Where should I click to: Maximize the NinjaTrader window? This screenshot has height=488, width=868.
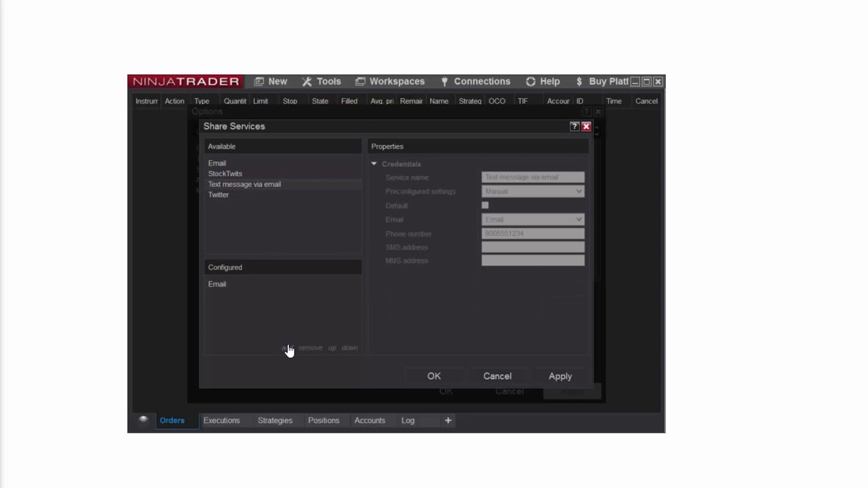(646, 81)
